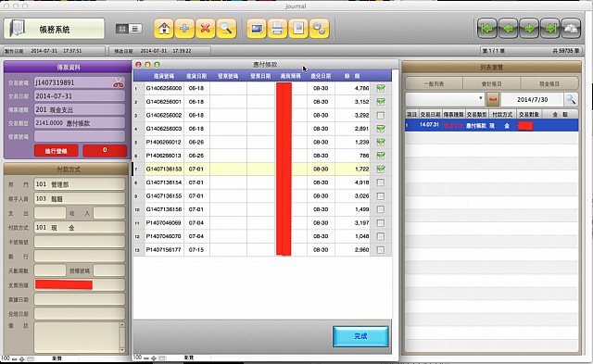593x364 pixels.
Task: Click the amount 4,918 cell
Action: (x=352, y=182)
